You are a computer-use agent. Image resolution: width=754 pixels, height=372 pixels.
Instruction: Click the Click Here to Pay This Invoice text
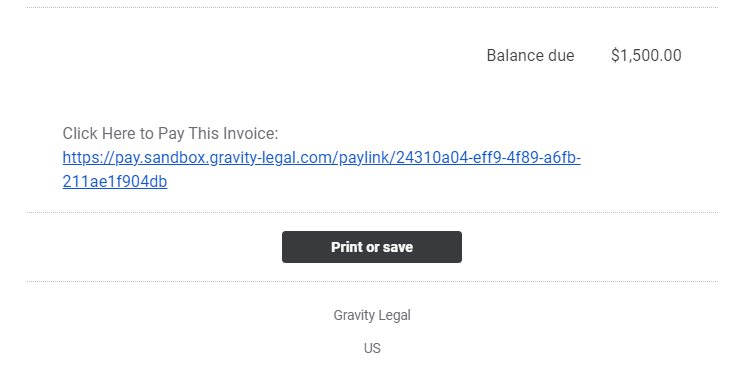point(170,134)
